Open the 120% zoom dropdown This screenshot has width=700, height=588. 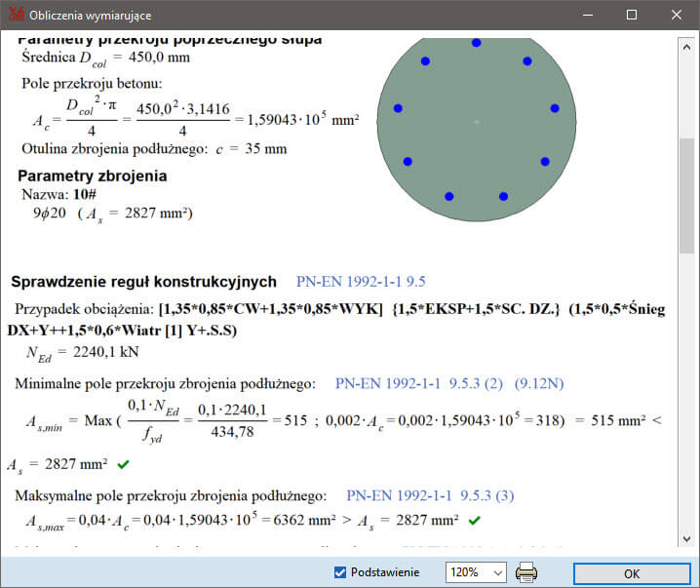(x=476, y=572)
